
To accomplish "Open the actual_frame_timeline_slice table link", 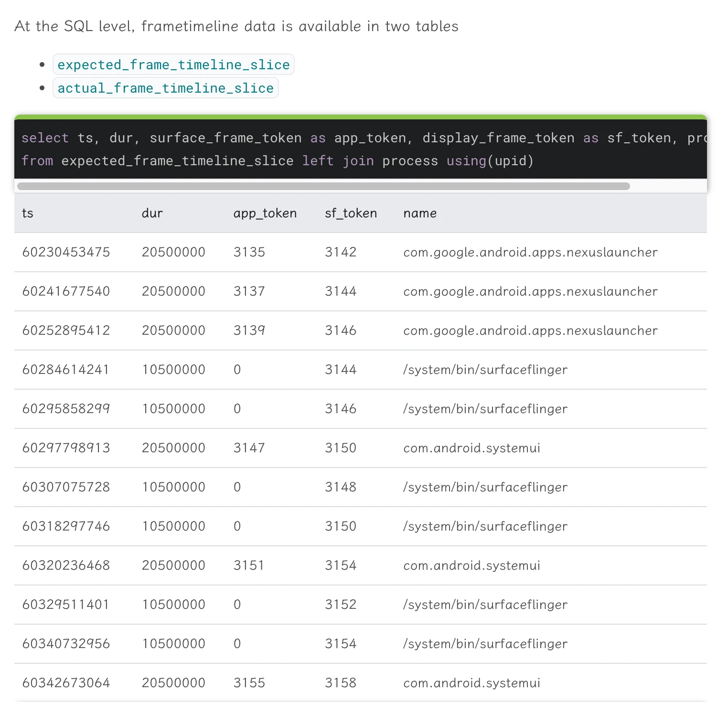I will point(165,88).
